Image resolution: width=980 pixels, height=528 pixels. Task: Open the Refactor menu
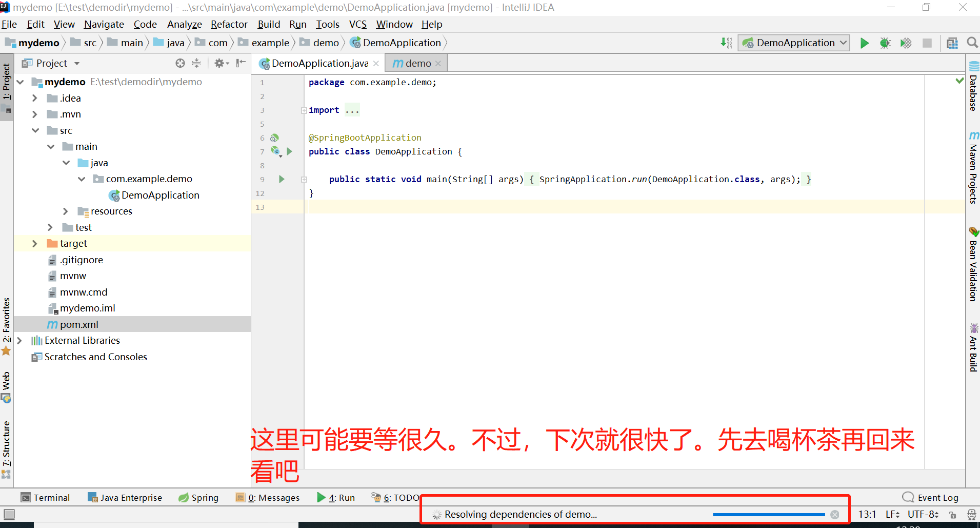coord(229,24)
